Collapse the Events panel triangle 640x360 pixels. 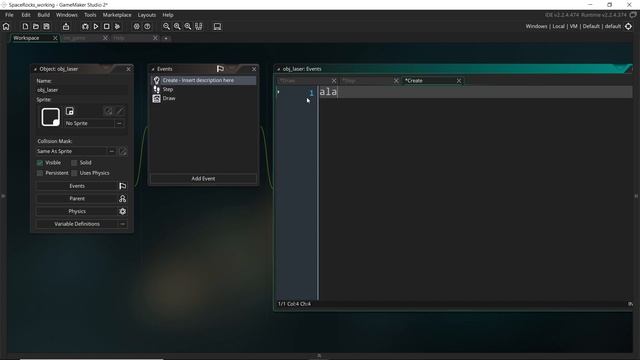(x=153, y=69)
